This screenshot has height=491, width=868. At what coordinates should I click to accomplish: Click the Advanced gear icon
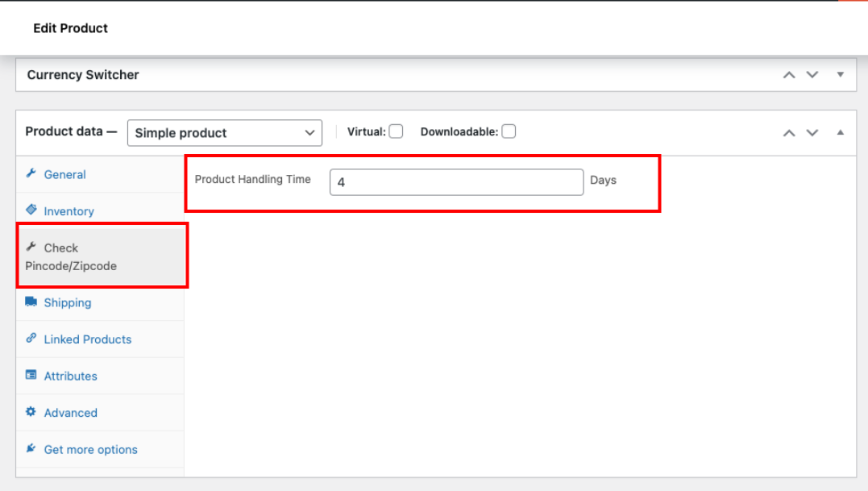(x=31, y=412)
